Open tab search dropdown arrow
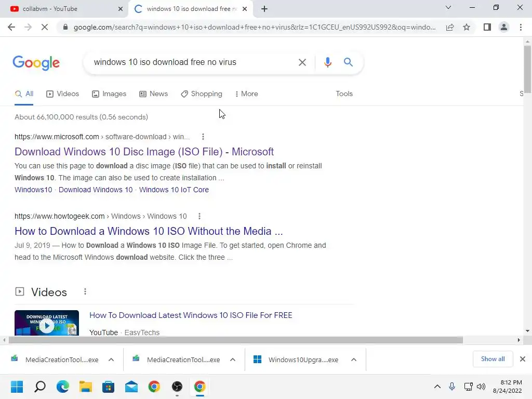Image resolution: width=532 pixels, height=399 pixels. pyautogui.click(x=448, y=7)
